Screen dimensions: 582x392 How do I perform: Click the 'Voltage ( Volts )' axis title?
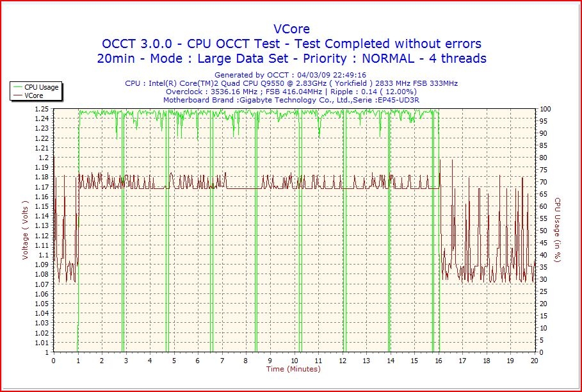click(25, 230)
